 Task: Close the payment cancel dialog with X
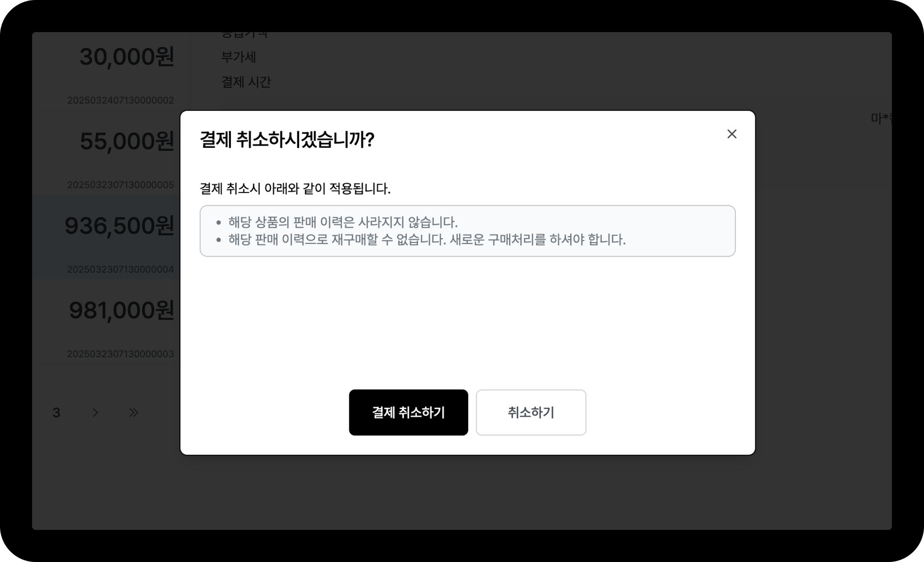pyautogui.click(x=732, y=134)
